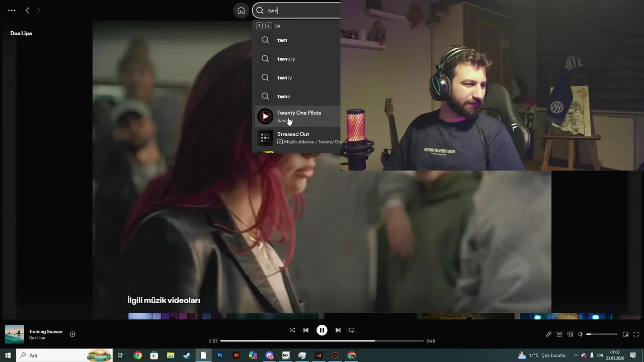Toggle shuffle playback
The height and width of the screenshot is (362, 644).
(292, 330)
